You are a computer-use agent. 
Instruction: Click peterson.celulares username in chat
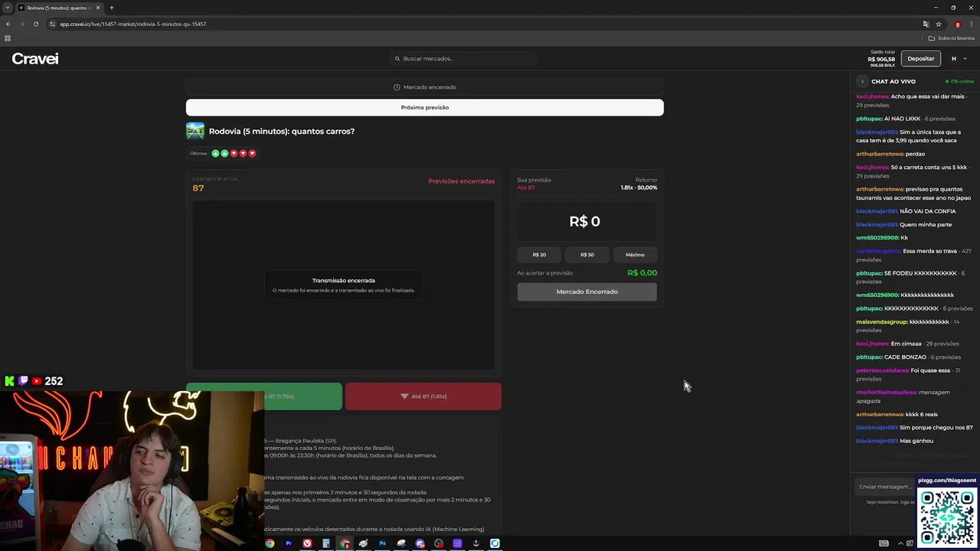(883, 370)
